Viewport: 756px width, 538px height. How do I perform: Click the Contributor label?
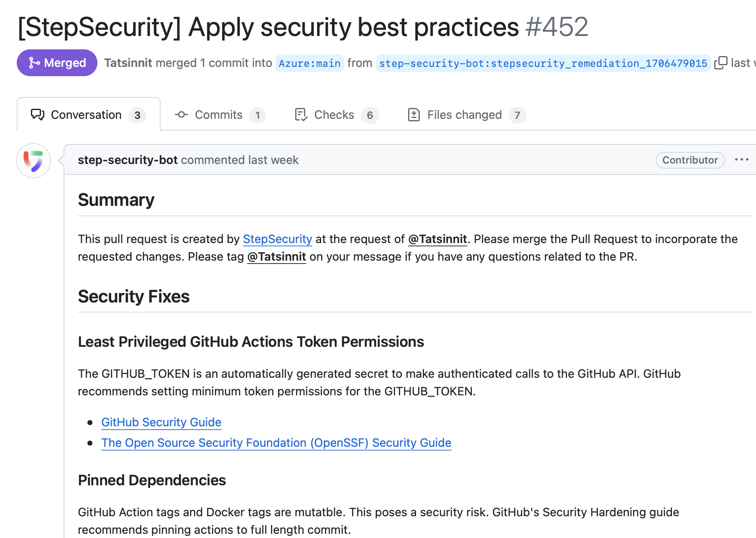[690, 160]
